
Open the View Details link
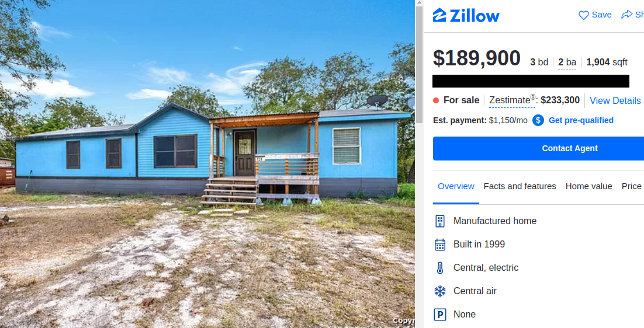coord(615,100)
